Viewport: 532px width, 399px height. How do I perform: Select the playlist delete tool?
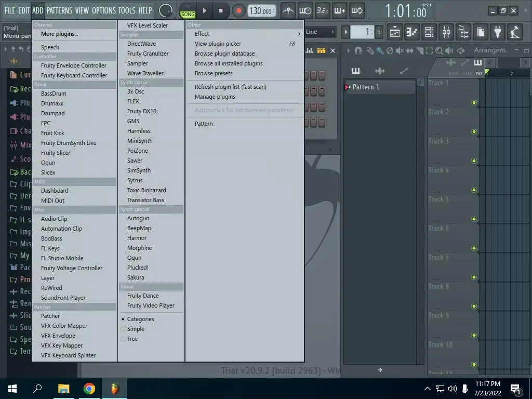pyautogui.click(x=390, y=50)
